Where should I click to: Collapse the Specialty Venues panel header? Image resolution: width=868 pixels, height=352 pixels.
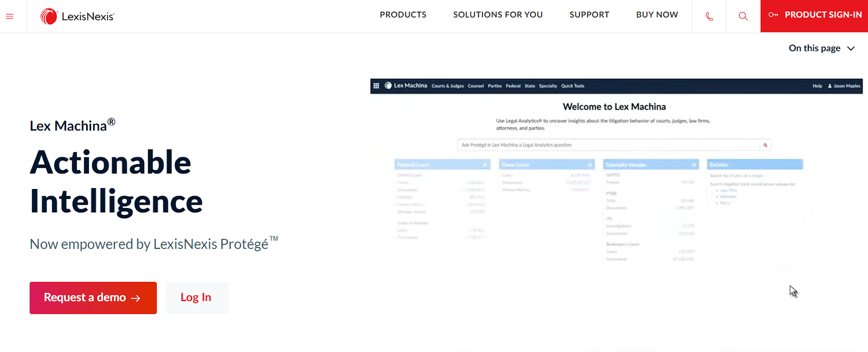pos(651,165)
